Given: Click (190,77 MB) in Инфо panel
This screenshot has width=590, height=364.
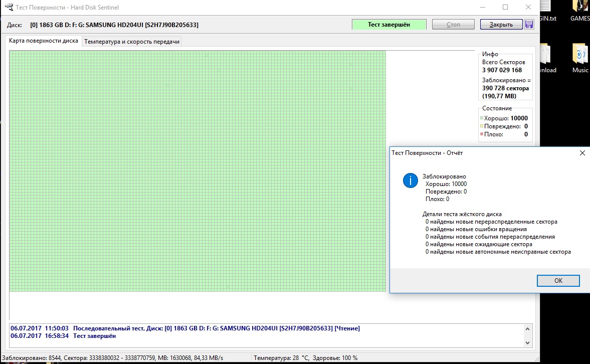Looking at the screenshot, I should click(x=499, y=96).
